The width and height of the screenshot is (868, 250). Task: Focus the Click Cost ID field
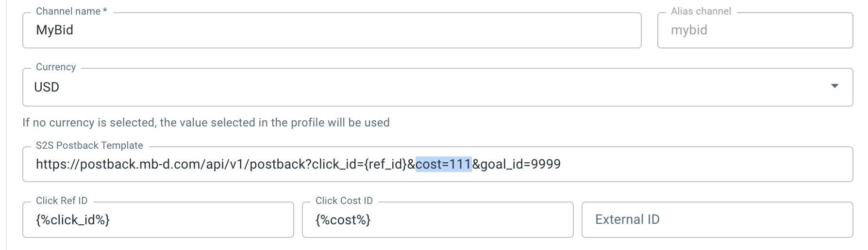[437, 220]
